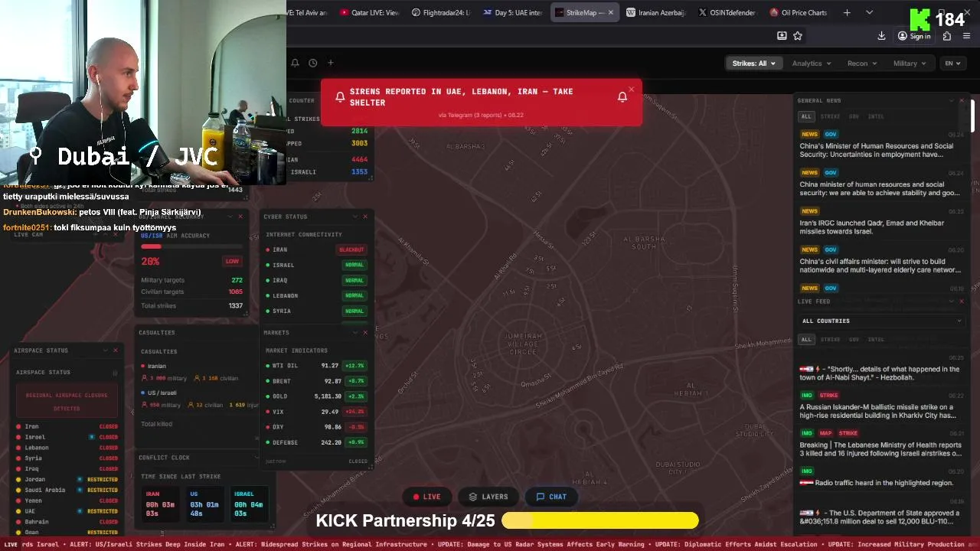
Task: Collapse the General News panel
Action: tap(952, 100)
